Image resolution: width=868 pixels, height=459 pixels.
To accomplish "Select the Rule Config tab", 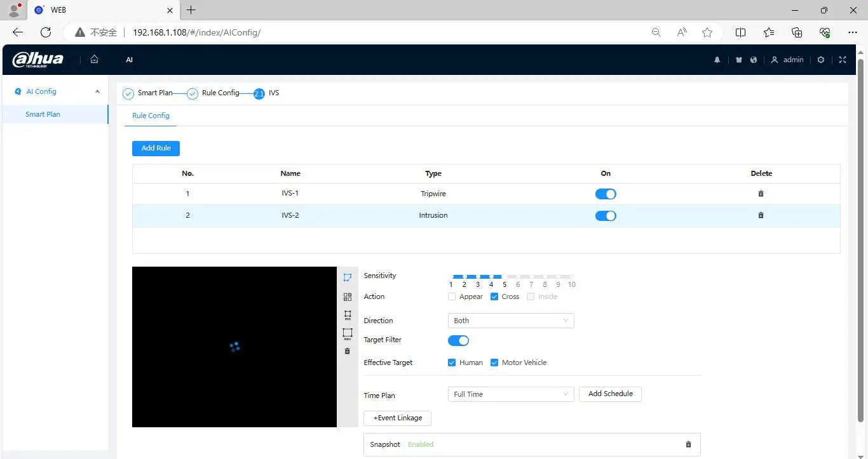I will point(151,116).
